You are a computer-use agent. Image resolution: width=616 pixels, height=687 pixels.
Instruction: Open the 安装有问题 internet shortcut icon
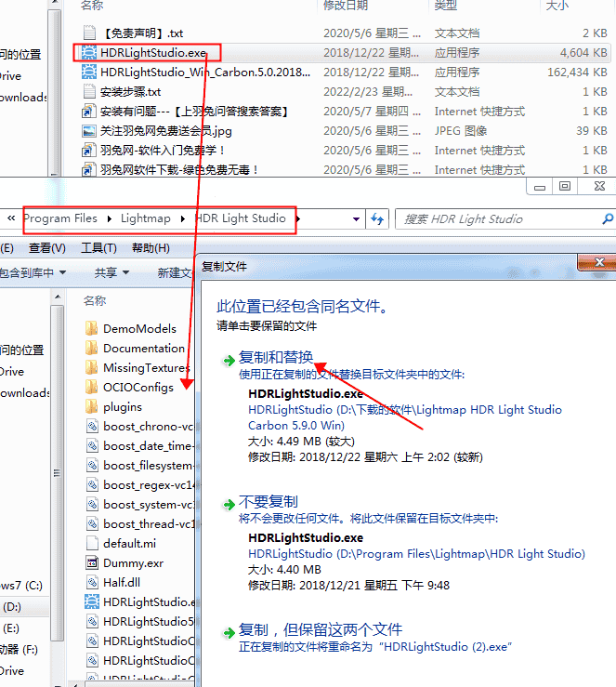pos(89,112)
